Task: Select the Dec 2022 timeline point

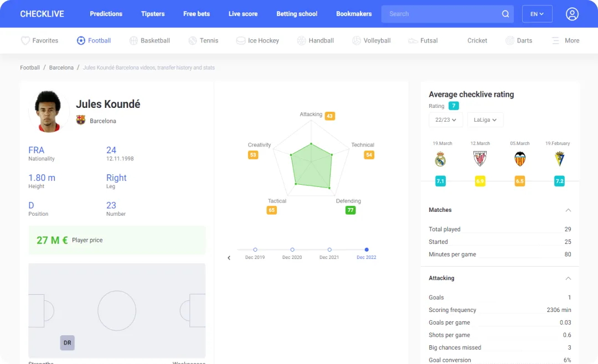Action: pyautogui.click(x=367, y=249)
